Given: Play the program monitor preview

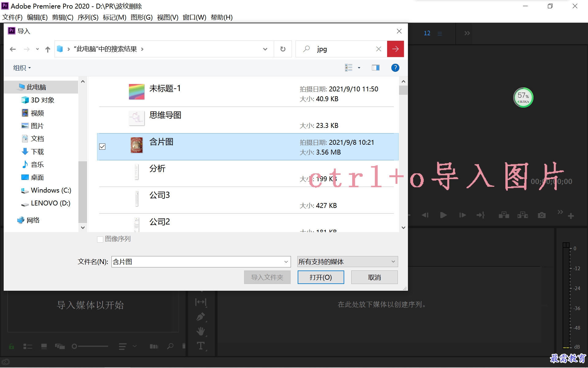Looking at the screenshot, I should pos(443,215).
